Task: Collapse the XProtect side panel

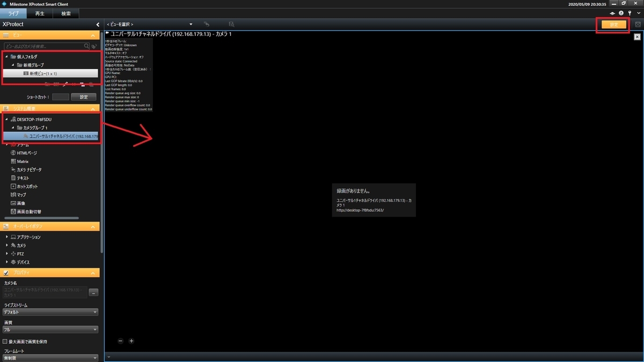Action: pyautogui.click(x=98, y=25)
